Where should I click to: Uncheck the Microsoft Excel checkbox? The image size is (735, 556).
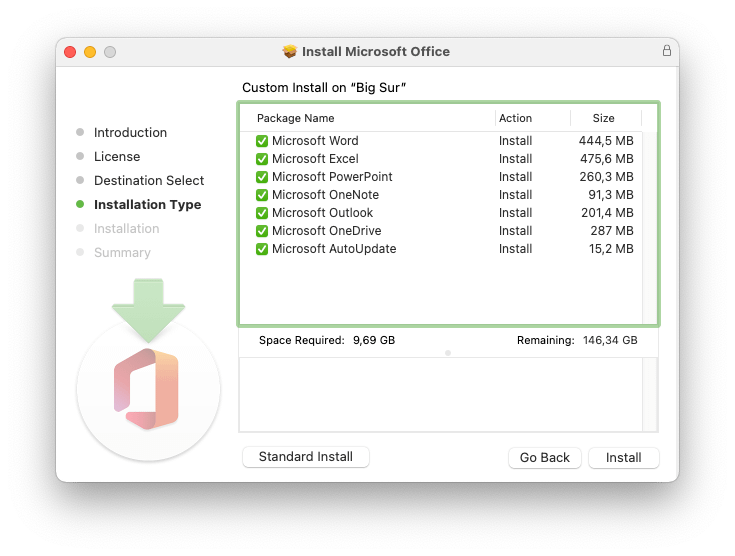262,159
